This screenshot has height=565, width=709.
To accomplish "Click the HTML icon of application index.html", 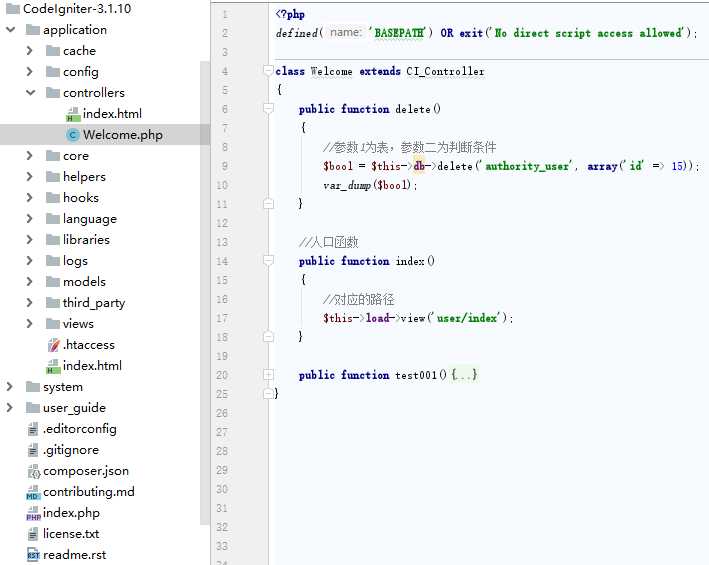I will pos(53,366).
